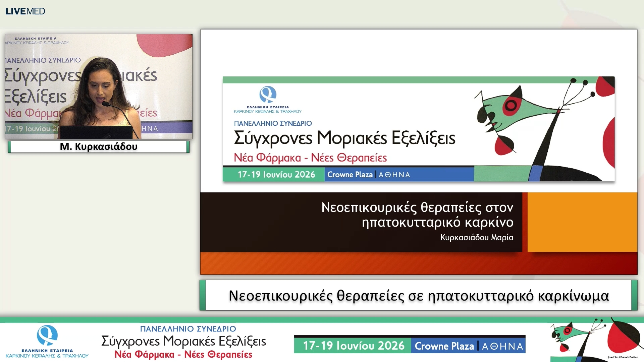This screenshot has height=362, width=644.
Task: Click slide subtitle Νέα Φάρμακα - Νέες Θεραπείες
Action: point(310,158)
